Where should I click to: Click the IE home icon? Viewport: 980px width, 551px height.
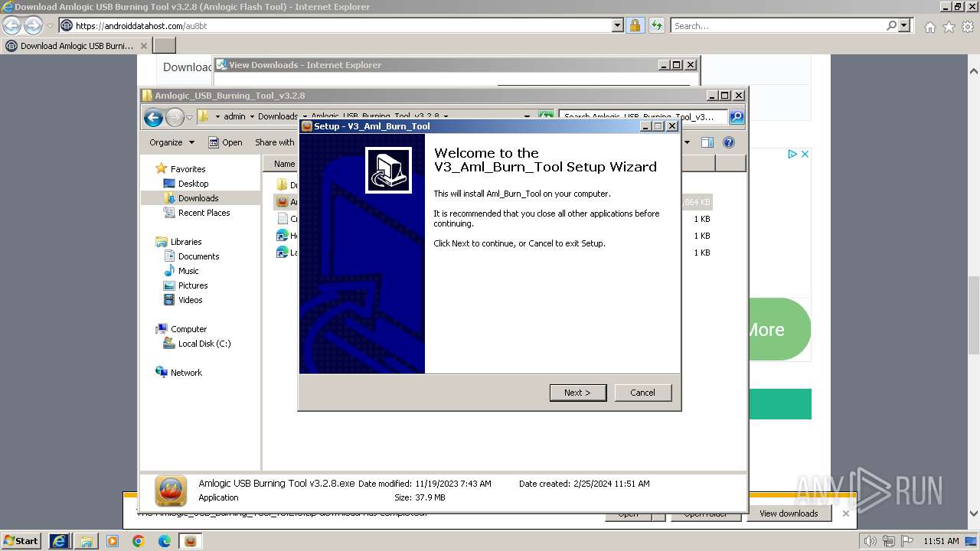pos(929,27)
